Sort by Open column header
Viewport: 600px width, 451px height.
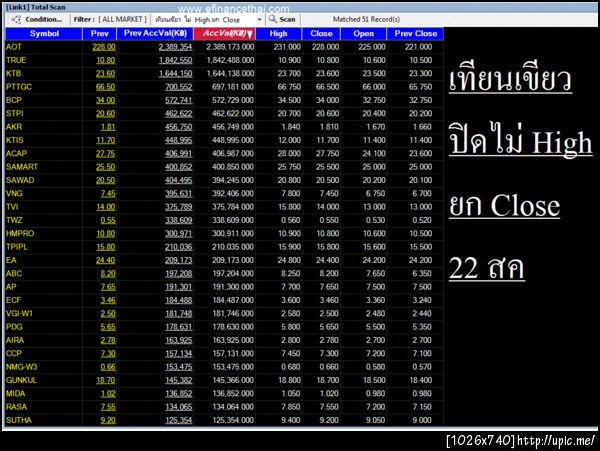[x=363, y=34]
